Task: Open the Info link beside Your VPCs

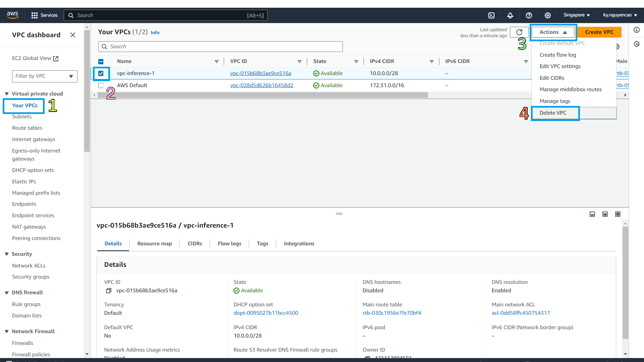Action: point(155,33)
